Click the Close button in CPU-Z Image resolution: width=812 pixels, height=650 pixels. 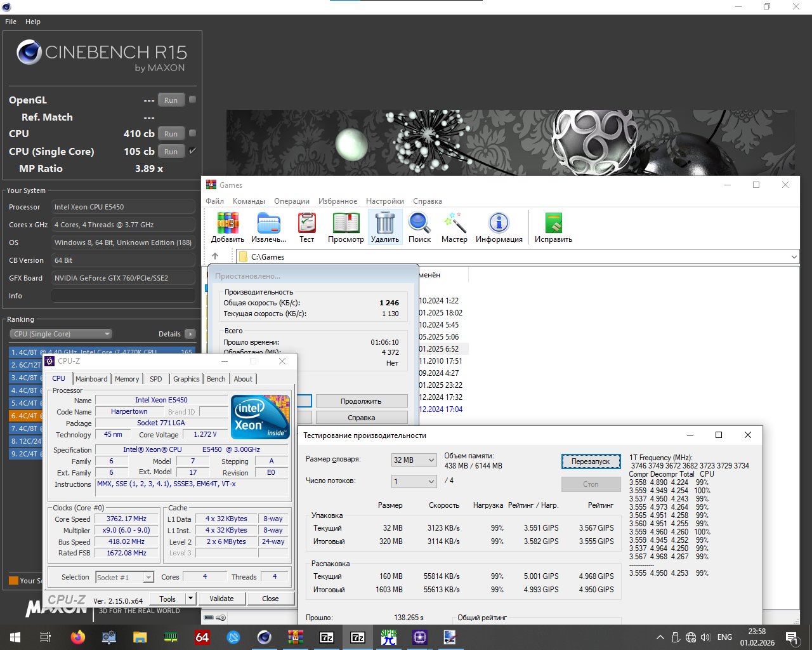tap(270, 599)
